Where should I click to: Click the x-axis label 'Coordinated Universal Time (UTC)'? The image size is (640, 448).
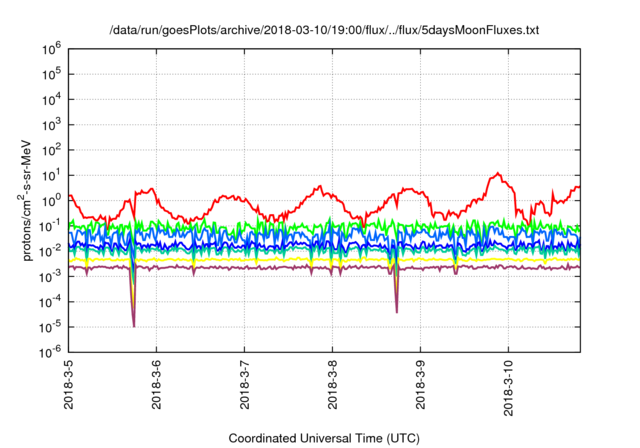324,438
